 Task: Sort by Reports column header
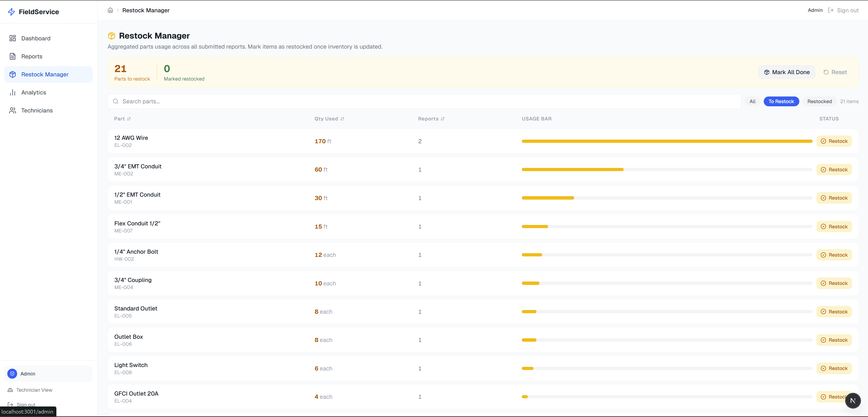[431, 119]
